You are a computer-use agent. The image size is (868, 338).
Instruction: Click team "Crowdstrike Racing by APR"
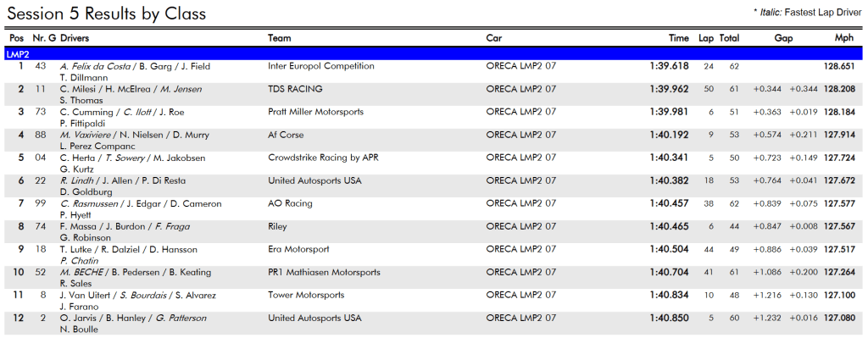pyautogui.click(x=323, y=158)
